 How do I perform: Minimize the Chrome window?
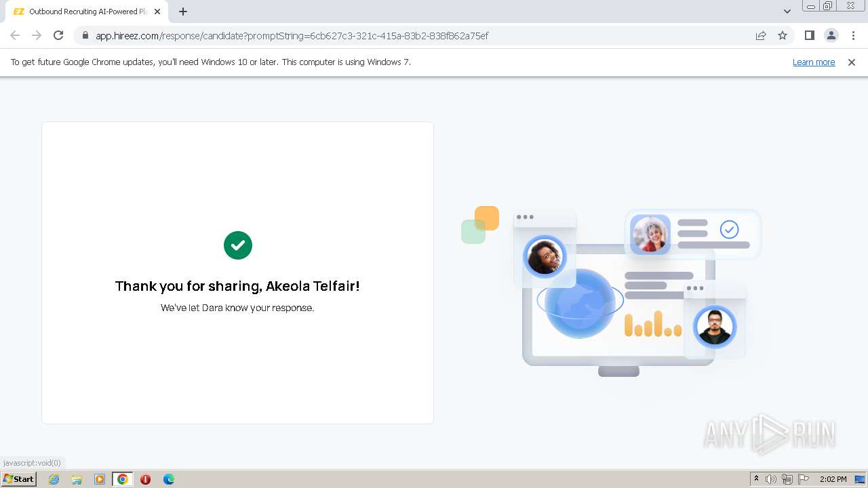810,5
